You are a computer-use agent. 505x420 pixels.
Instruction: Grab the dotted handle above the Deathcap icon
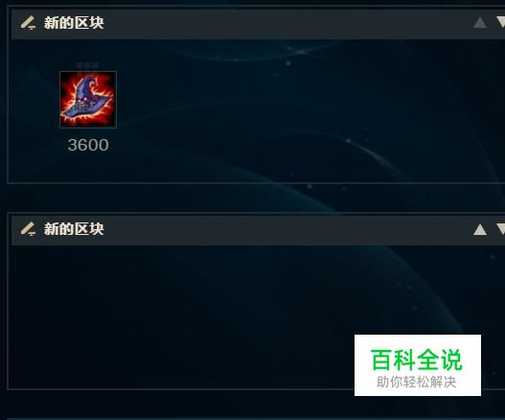pyautogui.click(x=87, y=65)
